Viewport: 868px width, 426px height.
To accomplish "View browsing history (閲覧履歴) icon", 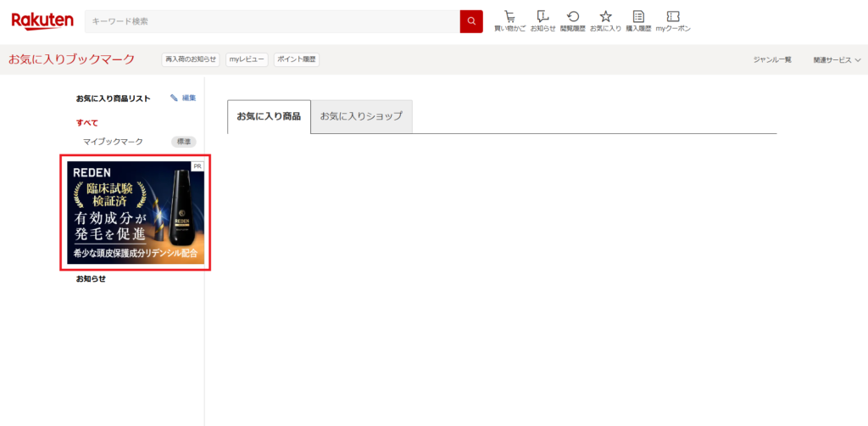I will click(574, 21).
